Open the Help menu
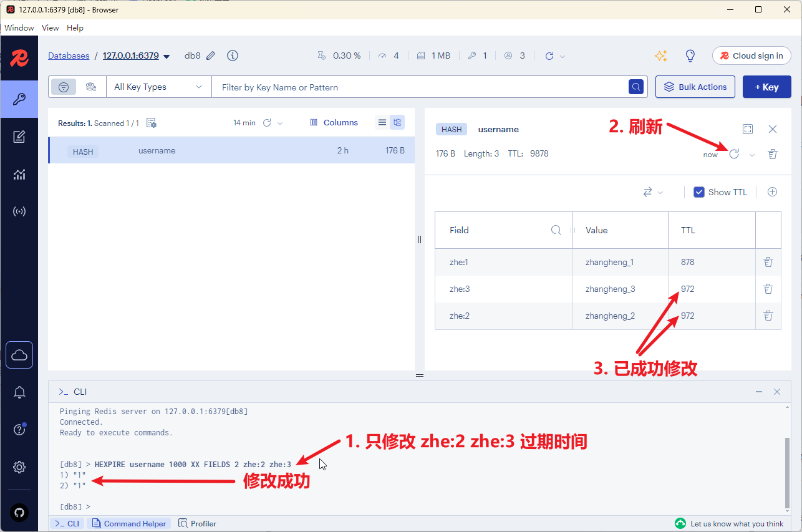Viewport: 802px width, 532px height. [x=75, y=28]
